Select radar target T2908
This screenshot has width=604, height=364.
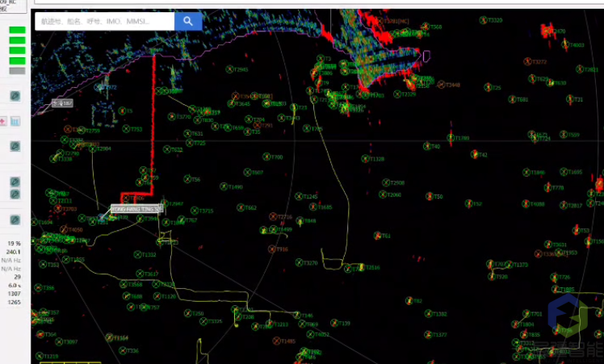click(386, 182)
